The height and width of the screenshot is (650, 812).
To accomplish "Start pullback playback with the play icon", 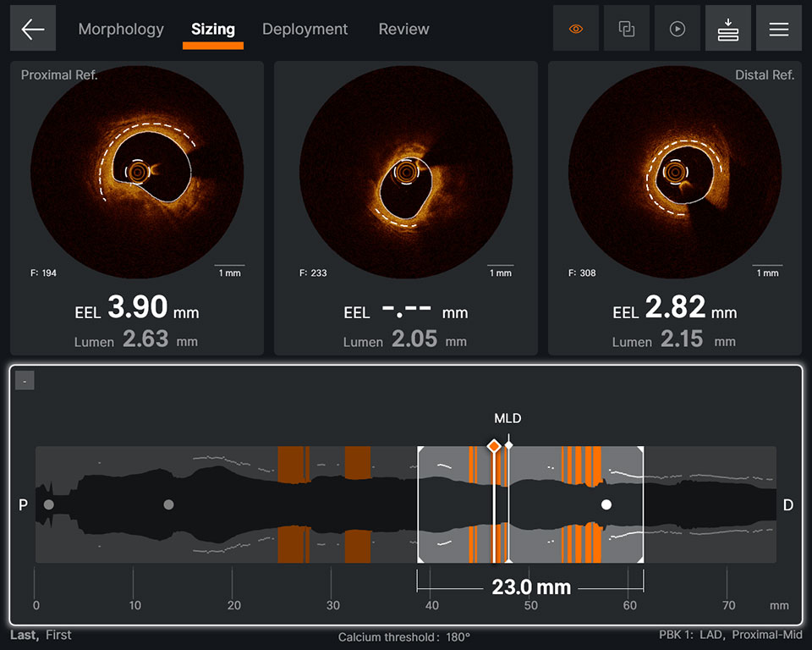I will pos(677,28).
